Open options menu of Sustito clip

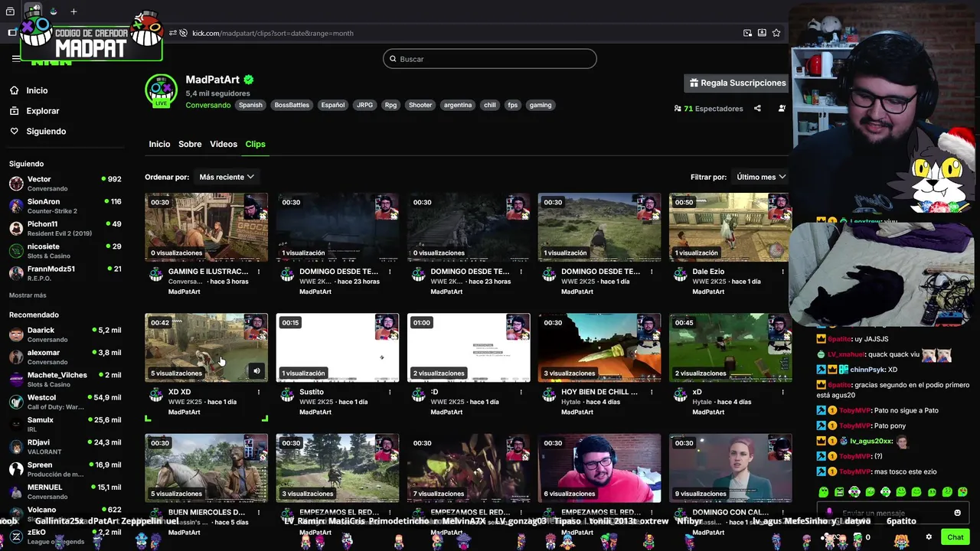coord(390,392)
